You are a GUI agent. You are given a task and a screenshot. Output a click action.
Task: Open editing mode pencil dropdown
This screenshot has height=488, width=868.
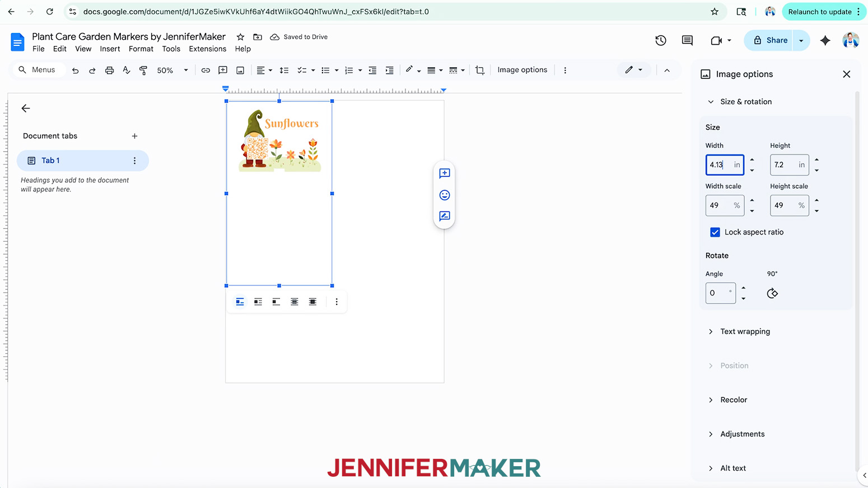click(634, 70)
